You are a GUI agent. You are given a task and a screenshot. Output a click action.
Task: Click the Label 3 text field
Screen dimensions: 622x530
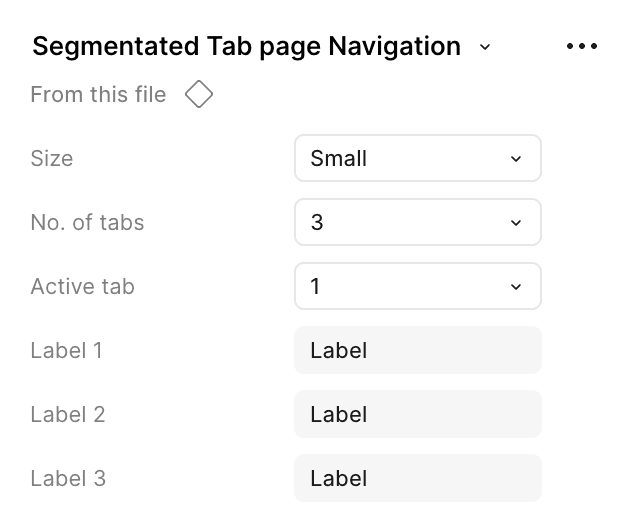click(x=417, y=478)
